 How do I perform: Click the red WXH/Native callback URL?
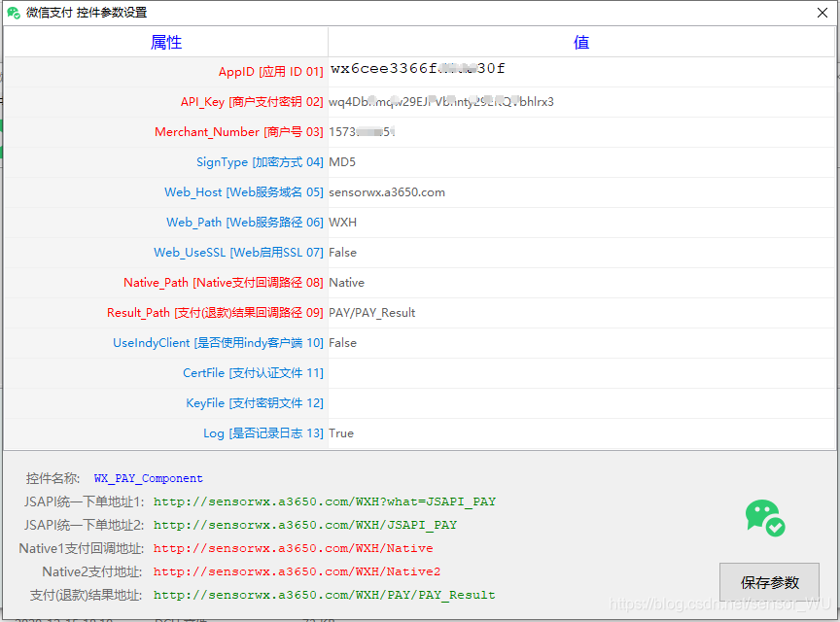tap(293, 548)
